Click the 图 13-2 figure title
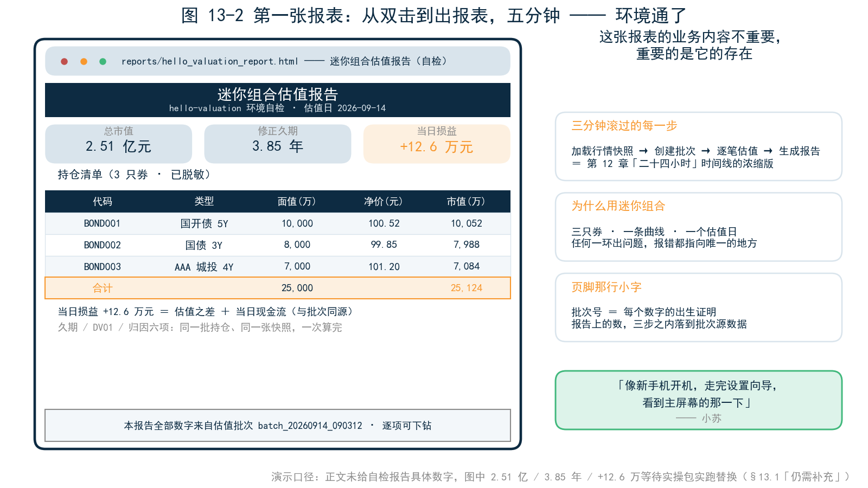This screenshot has width=868, height=488. coord(434,15)
